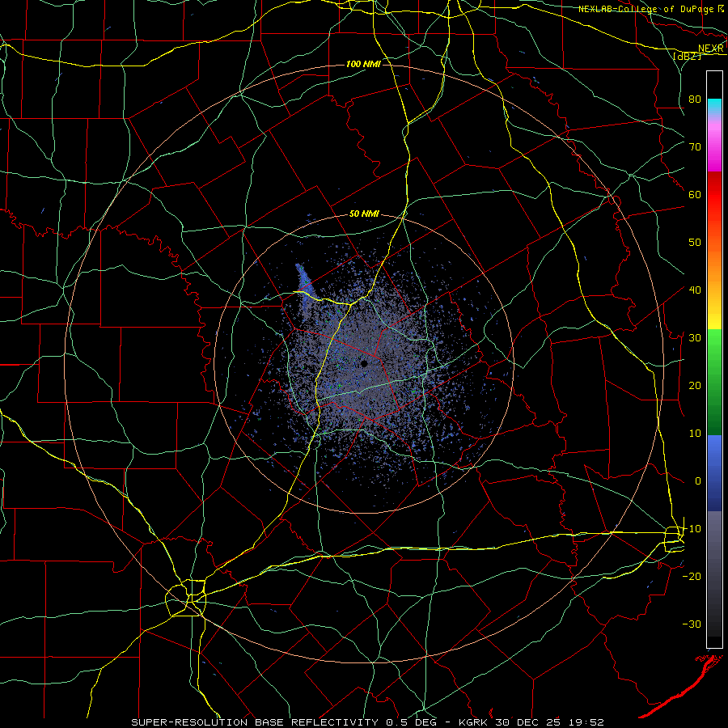Screen dimensions: 728x728
Task: Click the Super-Resolution Base Reflectivity caption
Action: [367, 722]
